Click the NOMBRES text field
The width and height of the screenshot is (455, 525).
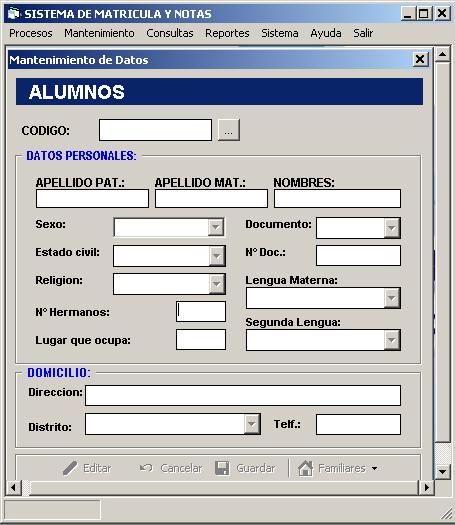click(x=337, y=199)
